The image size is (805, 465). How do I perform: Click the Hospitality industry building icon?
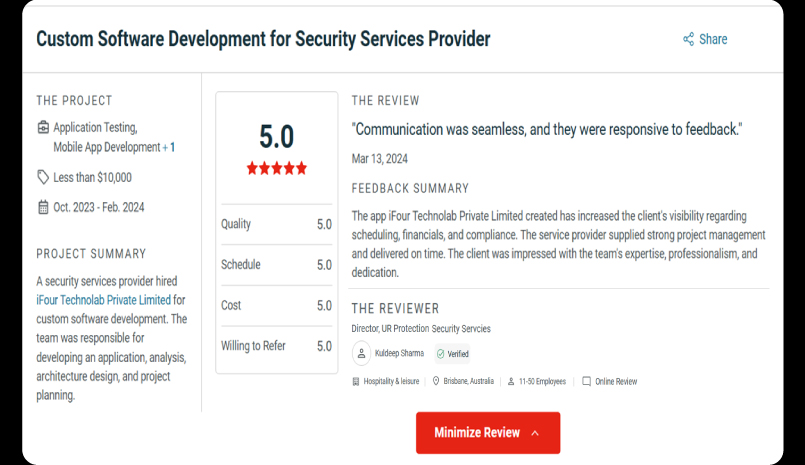click(x=356, y=381)
